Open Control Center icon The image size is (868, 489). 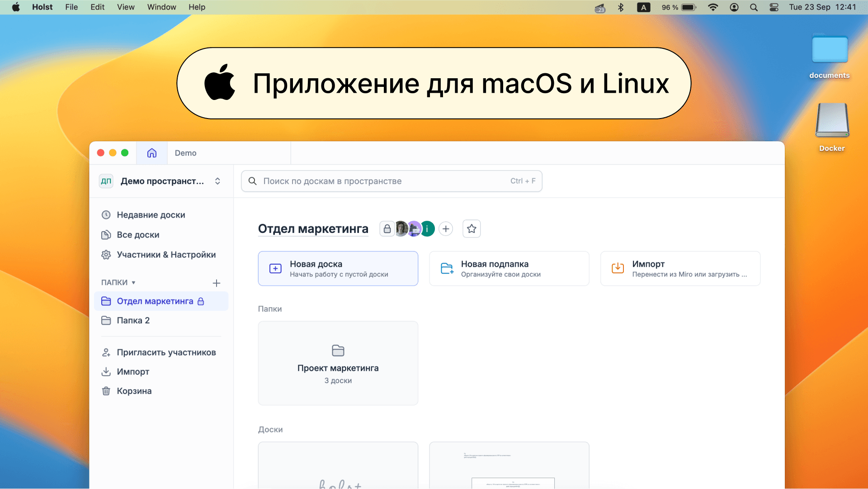pyautogui.click(x=774, y=7)
